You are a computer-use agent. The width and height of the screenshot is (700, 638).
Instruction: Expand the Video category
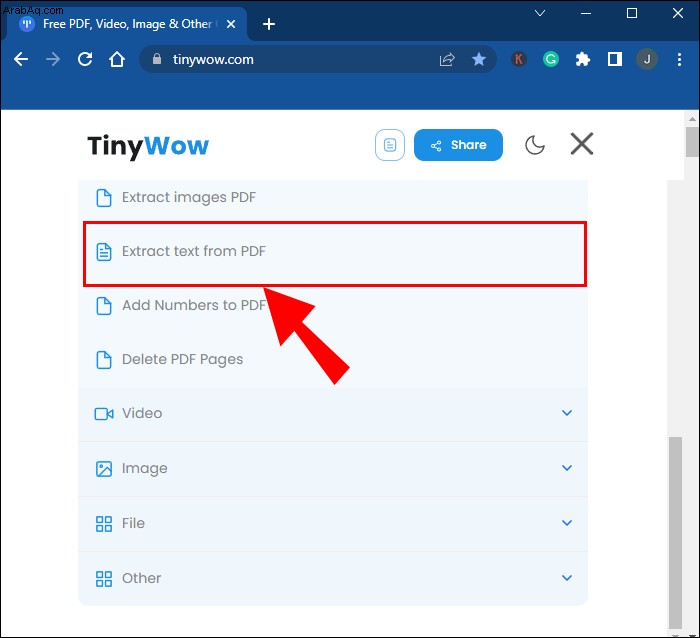coord(333,414)
